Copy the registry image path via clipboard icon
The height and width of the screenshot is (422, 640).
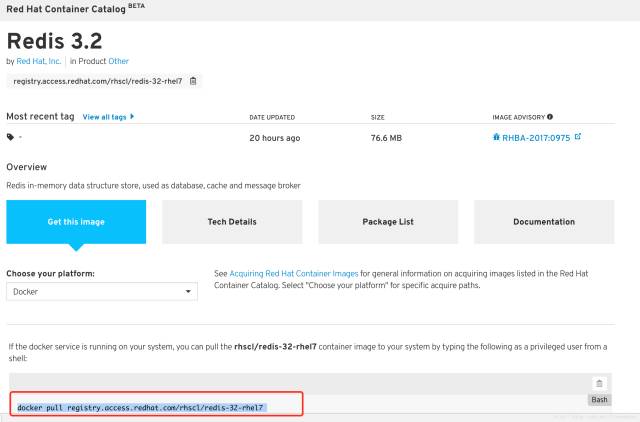click(193, 81)
